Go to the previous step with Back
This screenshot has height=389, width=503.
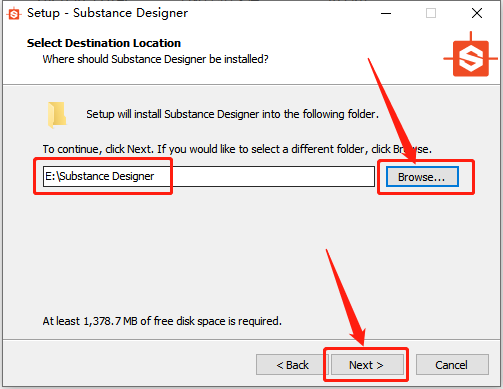pyautogui.click(x=292, y=365)
